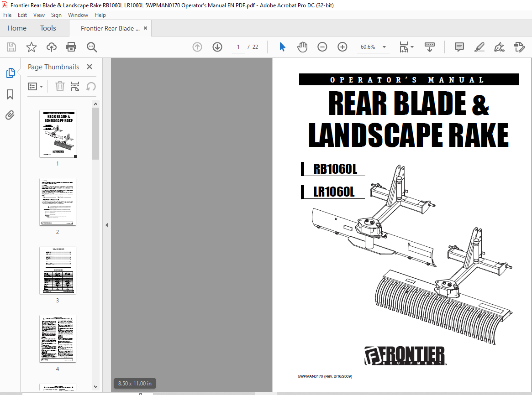532x395 pixels.
Task: Click thumbnail panel scroll up arrow
Action: point(96,104)
